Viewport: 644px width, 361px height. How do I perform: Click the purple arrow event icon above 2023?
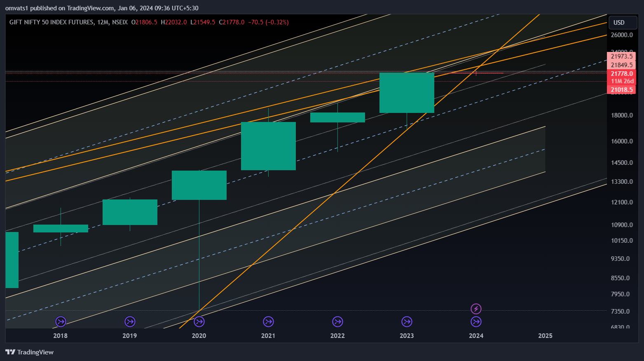click(407, 321)
